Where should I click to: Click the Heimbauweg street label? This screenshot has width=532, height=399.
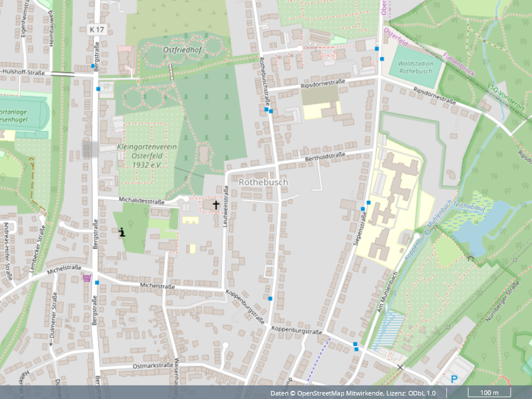click(x=51, y=28)
